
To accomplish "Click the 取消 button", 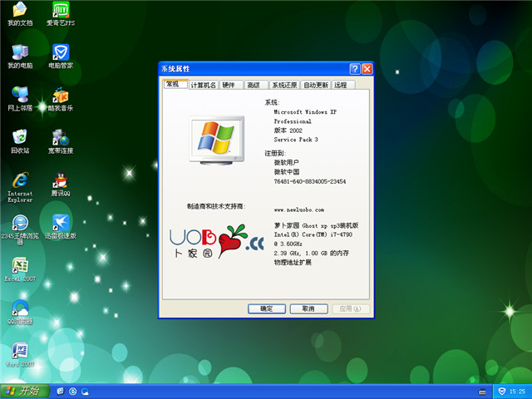I will [x=308, y=308].
